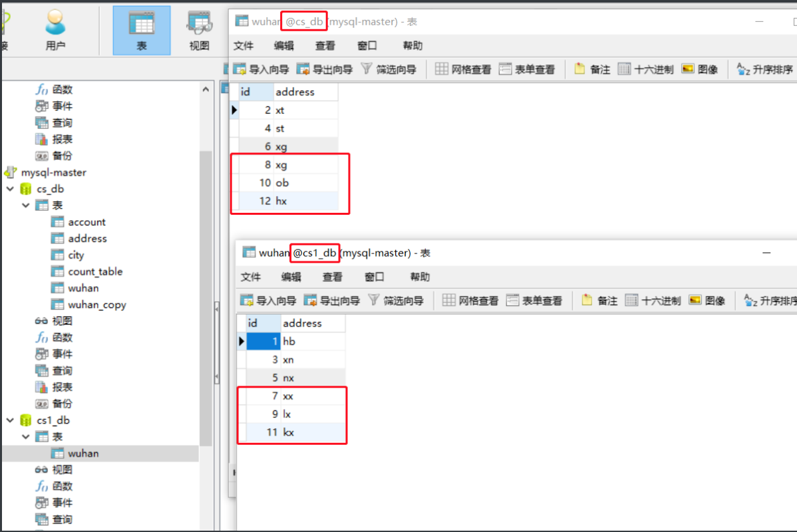The image size is (797, 532).
Task: Open 查看 menu in cs_db wuhan window
Action: click(325, 46)
